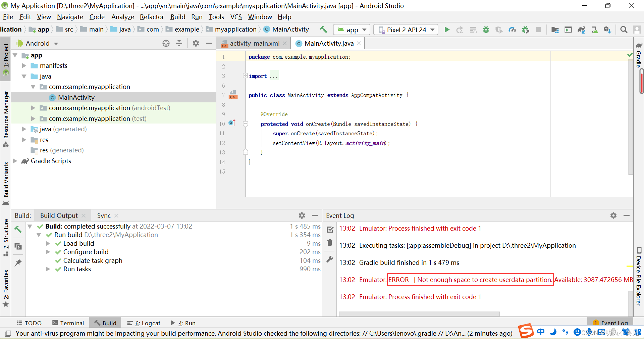The image size is (644, 339).
Task: Toggle the Gradle side tab
Action: [639, 55]
